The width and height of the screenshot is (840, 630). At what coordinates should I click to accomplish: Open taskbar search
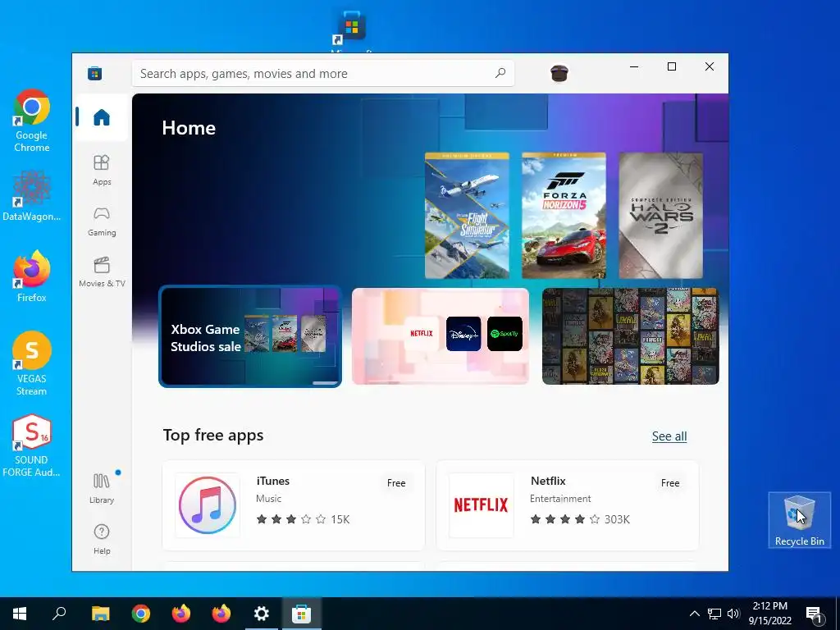pos(59,614)
